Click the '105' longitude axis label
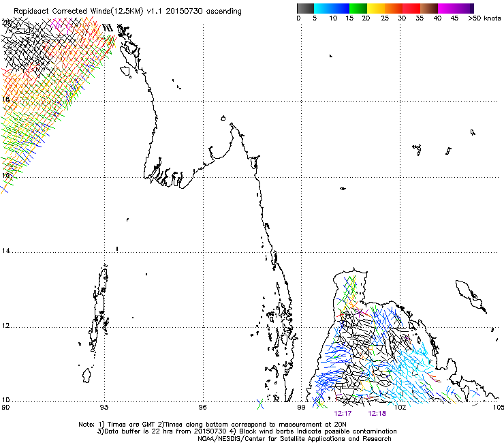The image size is (504, 443). 499,408
